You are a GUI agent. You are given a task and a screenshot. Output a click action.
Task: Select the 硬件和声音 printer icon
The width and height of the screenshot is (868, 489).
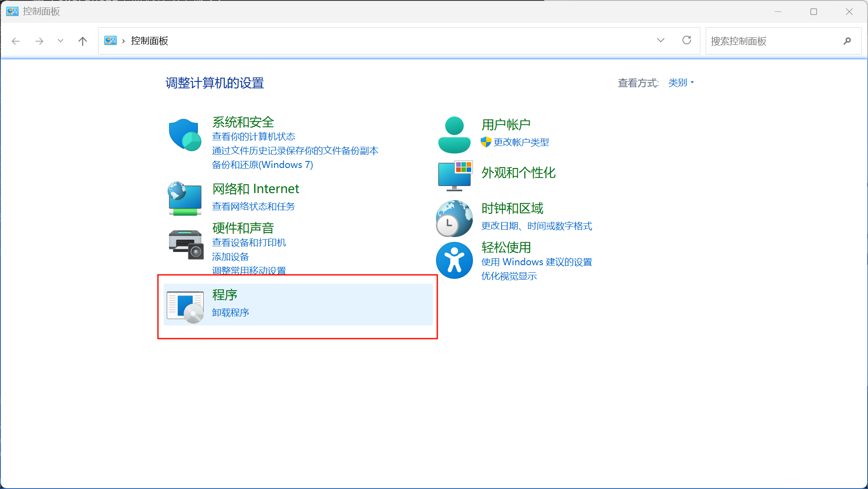pyautogui.click(x=184, y=245)
